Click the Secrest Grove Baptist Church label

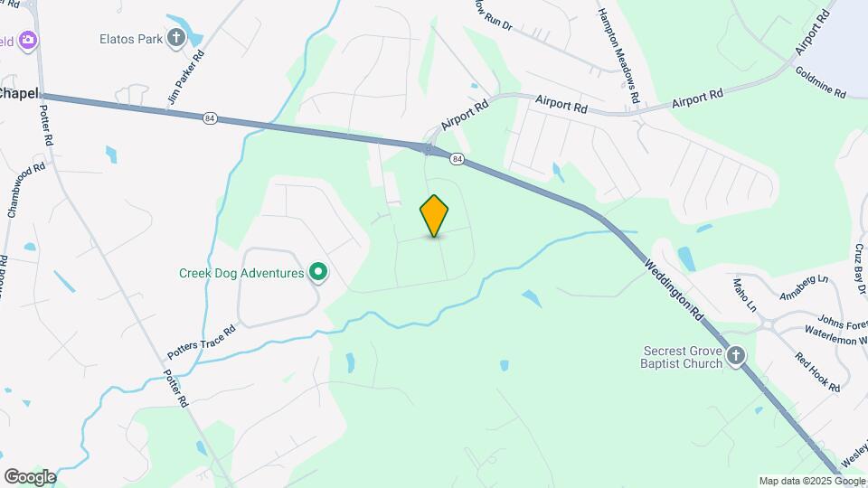pyautogui.click(x=682, y=358)
